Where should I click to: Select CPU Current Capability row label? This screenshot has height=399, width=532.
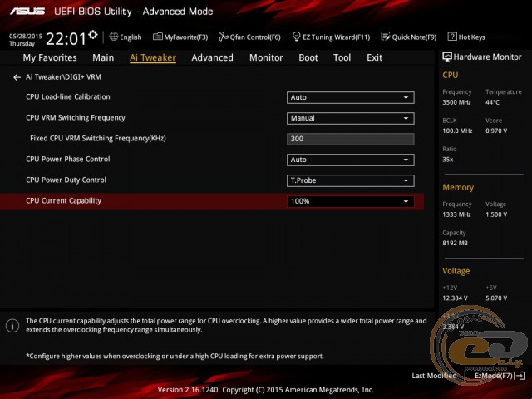coord(63,201)
